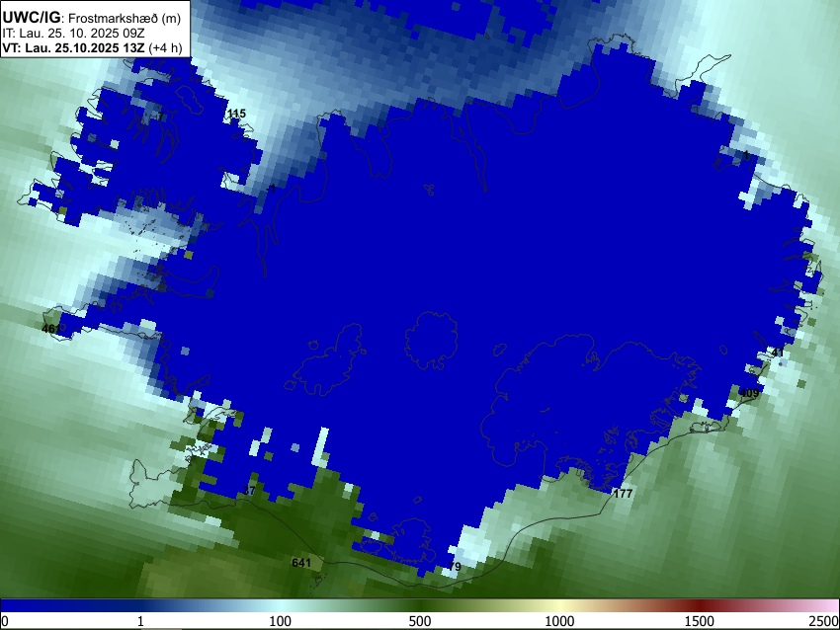Click the dark red section of the color bar
This screenshot has width=840, height=630.
700,605
